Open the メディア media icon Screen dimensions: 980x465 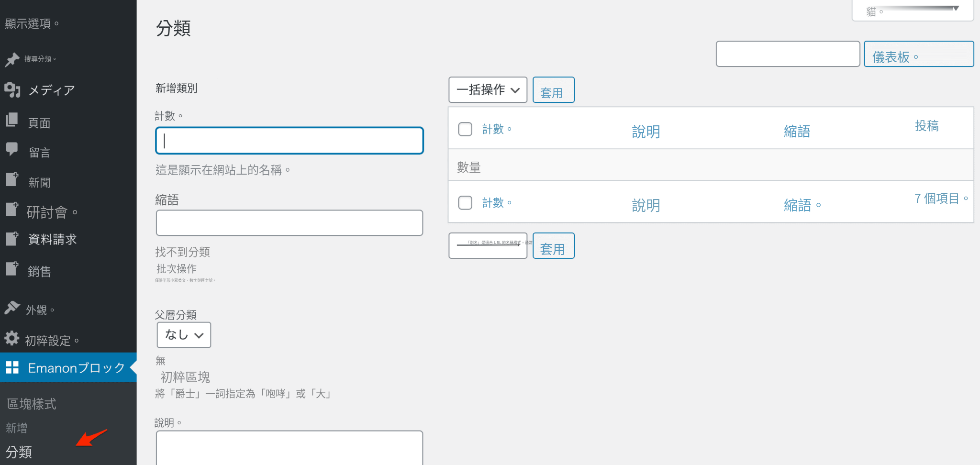(12, 89)
